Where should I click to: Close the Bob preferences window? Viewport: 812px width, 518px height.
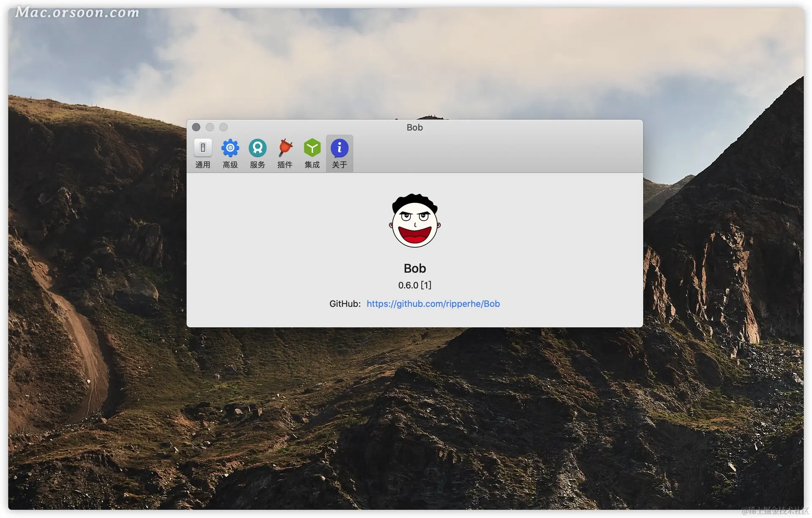[196, 127]
